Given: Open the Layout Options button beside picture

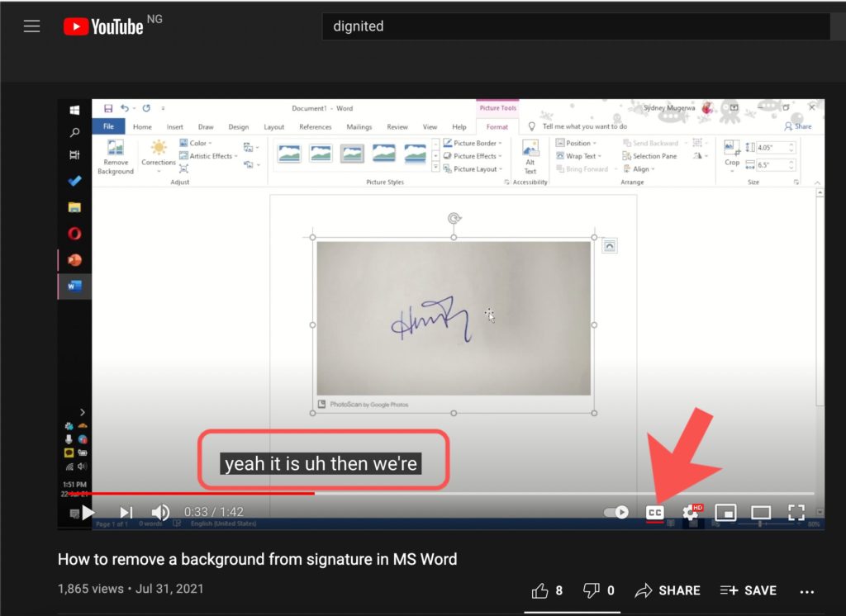Looking at the screenshot, I should coord(609,246).
